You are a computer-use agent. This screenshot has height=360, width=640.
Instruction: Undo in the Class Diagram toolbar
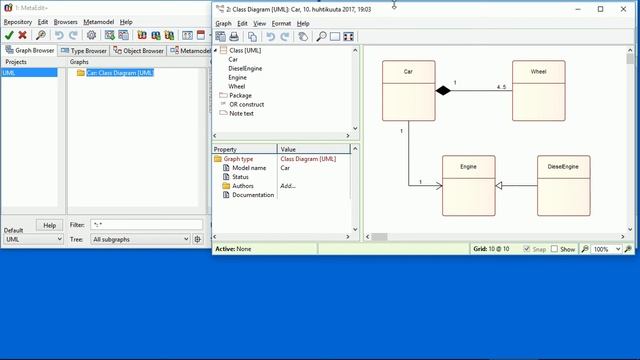pyautogui.click(x=271, y=37)
